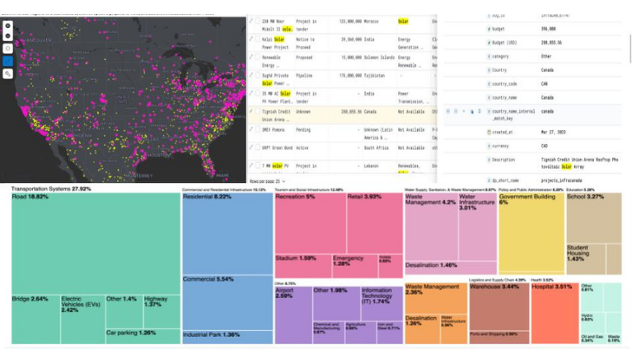Click the Hospital 3.51% treemap block
This screenshot has width=632, height=364.
[x=555, y=313]
